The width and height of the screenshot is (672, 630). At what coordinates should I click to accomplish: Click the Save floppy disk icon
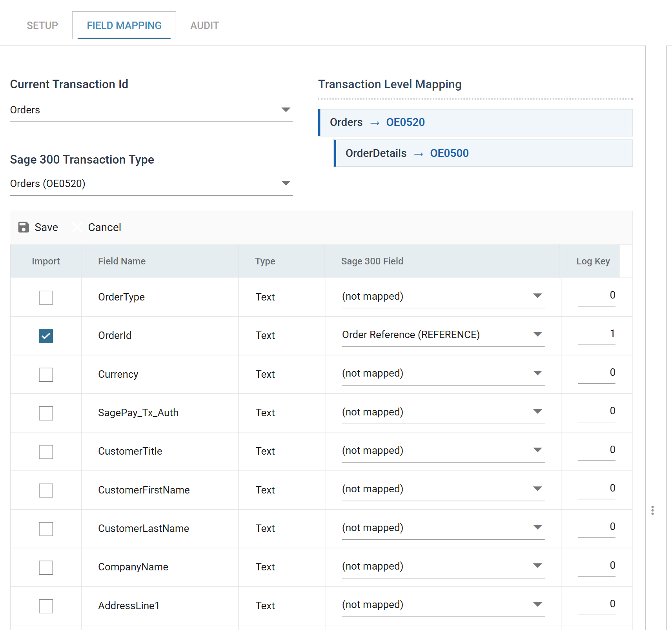24,227
